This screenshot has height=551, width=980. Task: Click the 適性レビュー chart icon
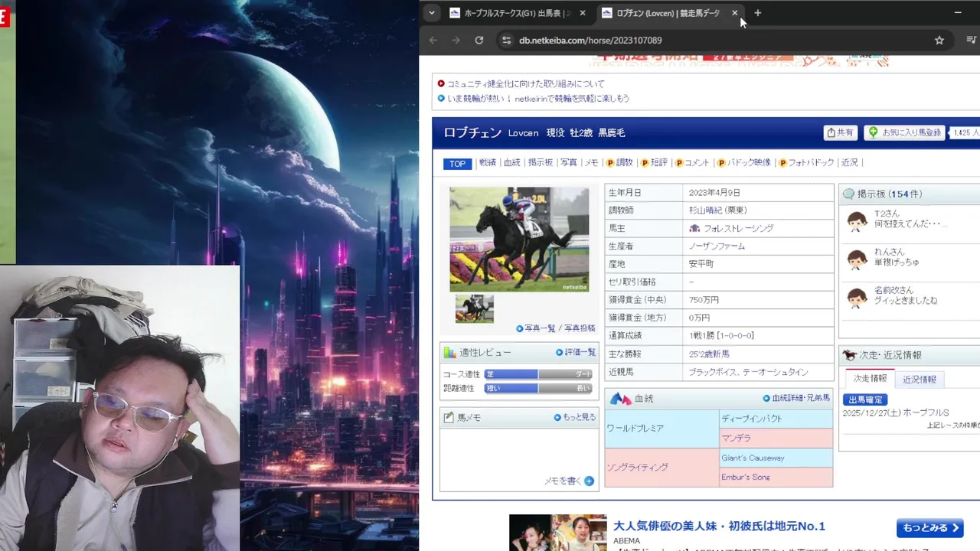pos(450,353)
